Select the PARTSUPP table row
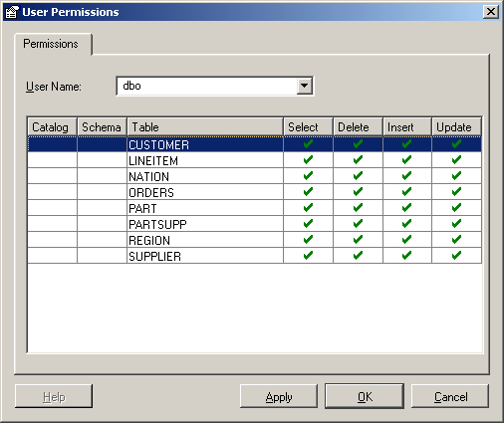Viewport: 504px width, 423px height. (x=254, y=224)
